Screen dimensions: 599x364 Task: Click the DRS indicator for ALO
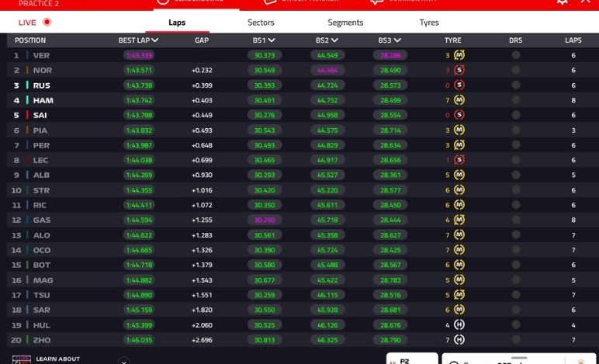click(x=515, y=235)
